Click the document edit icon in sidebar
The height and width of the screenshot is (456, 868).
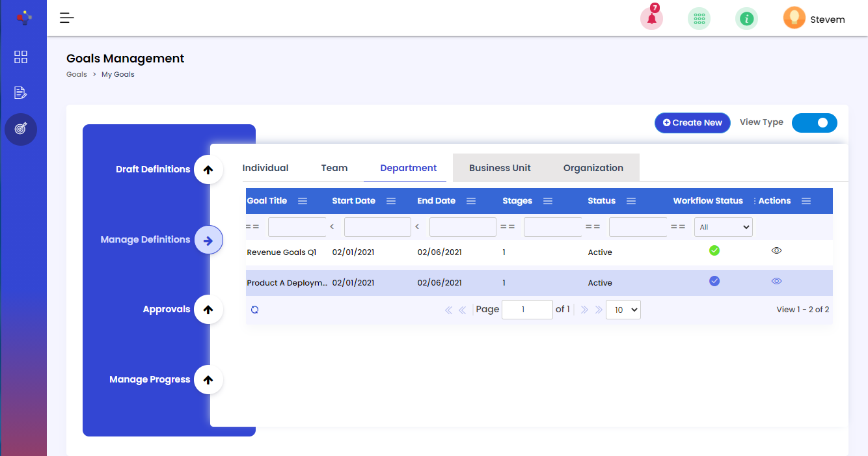[21, 93]
